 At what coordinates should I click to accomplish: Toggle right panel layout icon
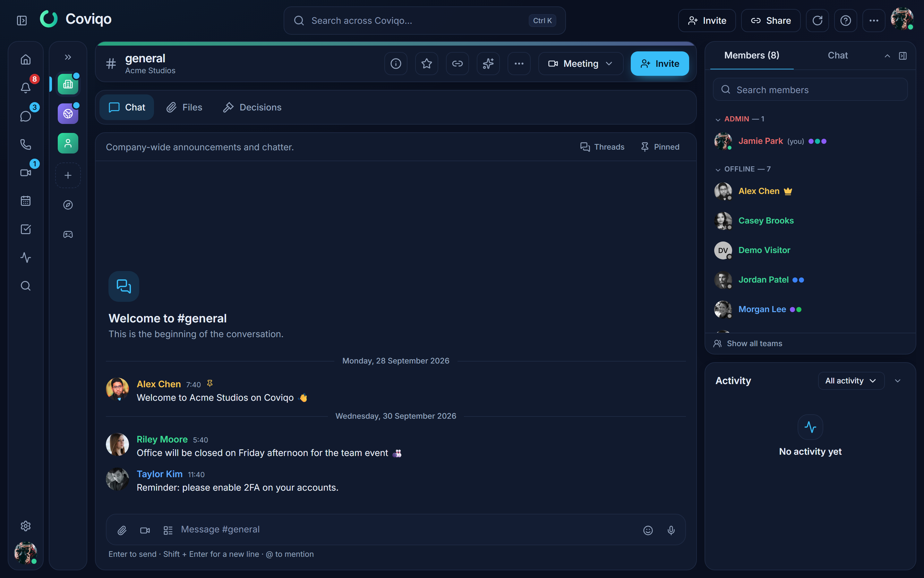click(903, 56)
